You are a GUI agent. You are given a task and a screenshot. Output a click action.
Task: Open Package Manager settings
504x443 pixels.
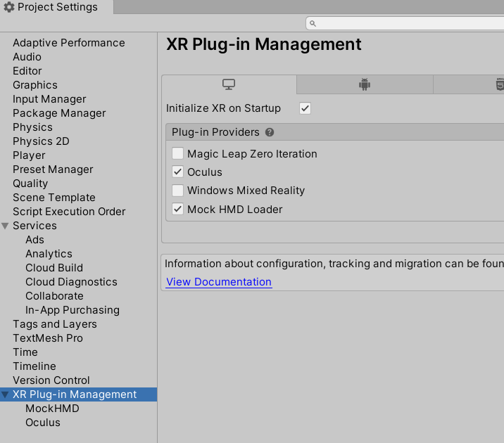[59, 113]
